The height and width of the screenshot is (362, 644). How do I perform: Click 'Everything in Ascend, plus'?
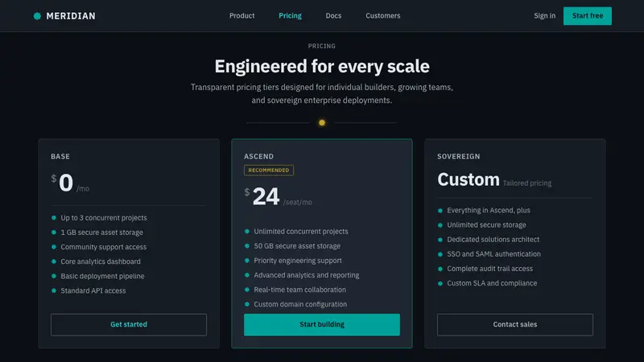pyautogui.click(x=489, y=210)
